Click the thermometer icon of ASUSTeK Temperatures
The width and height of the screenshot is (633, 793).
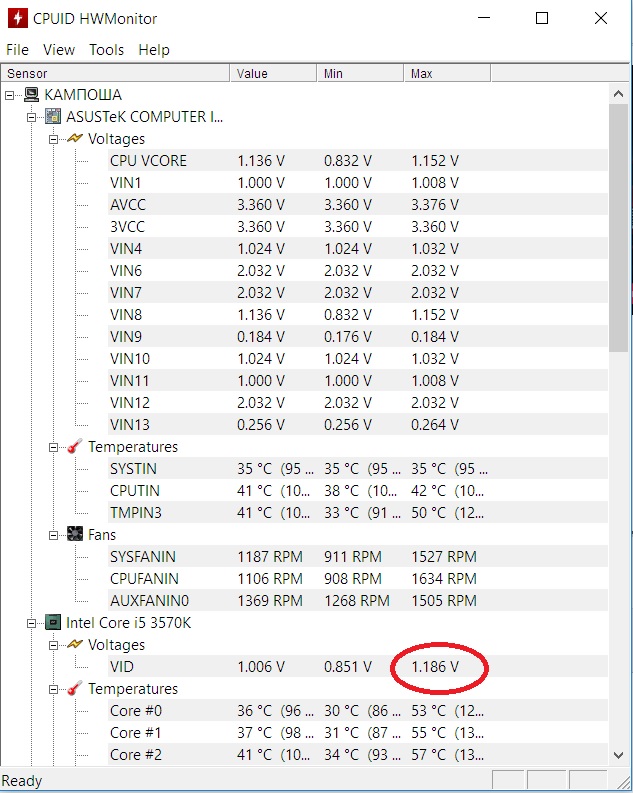75,447
